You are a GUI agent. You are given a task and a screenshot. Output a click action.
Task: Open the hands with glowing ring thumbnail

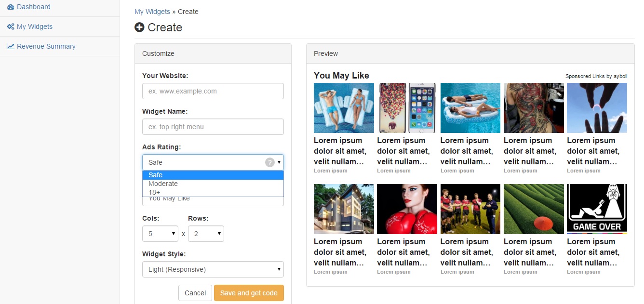click(x=597, y=108)
